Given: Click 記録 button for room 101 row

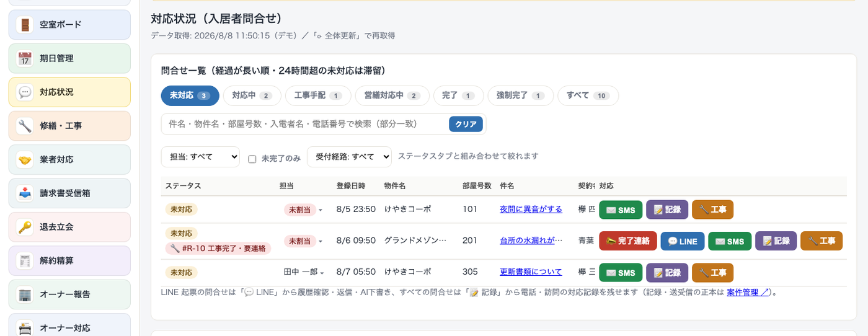Looking at the screenshot, I should tap(667, 210).
